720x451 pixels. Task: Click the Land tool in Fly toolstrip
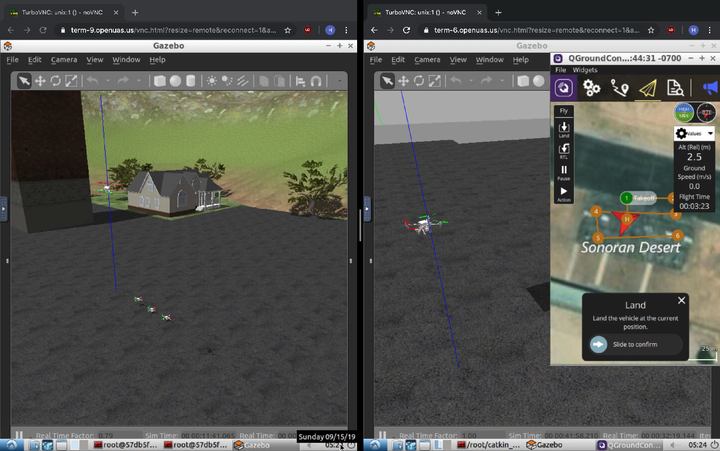pyautogui.click(x=564, y=130)
